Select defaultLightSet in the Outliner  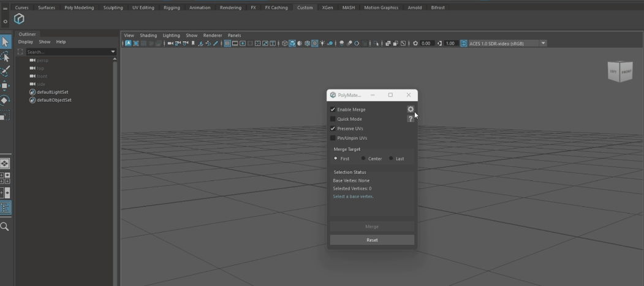coord(52,92)
